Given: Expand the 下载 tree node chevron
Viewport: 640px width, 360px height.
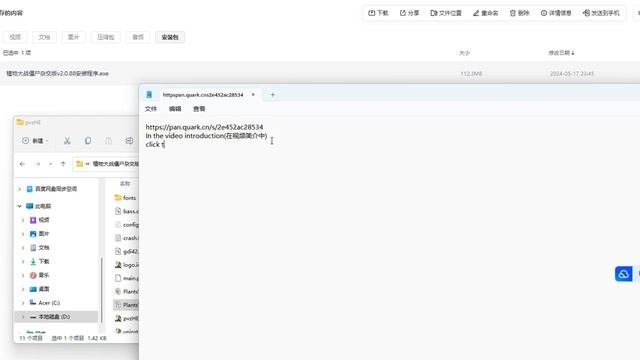Looking at the screenshot, I should point(23,262).
